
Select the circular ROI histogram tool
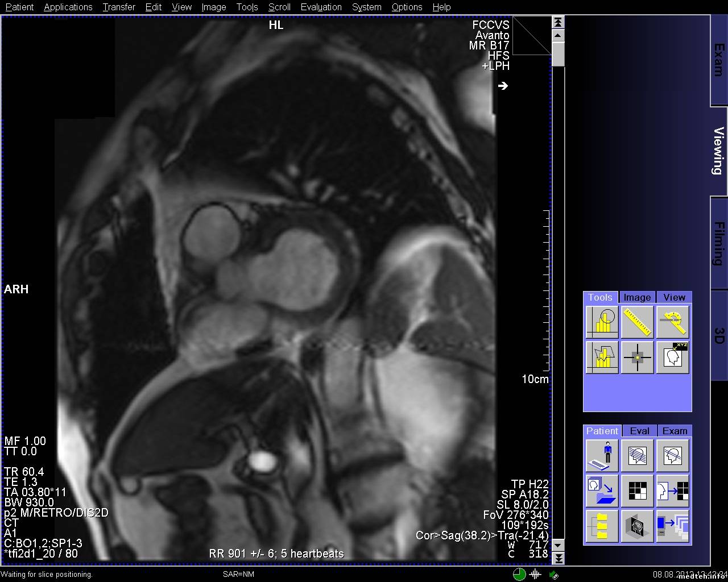coord(602,322)
